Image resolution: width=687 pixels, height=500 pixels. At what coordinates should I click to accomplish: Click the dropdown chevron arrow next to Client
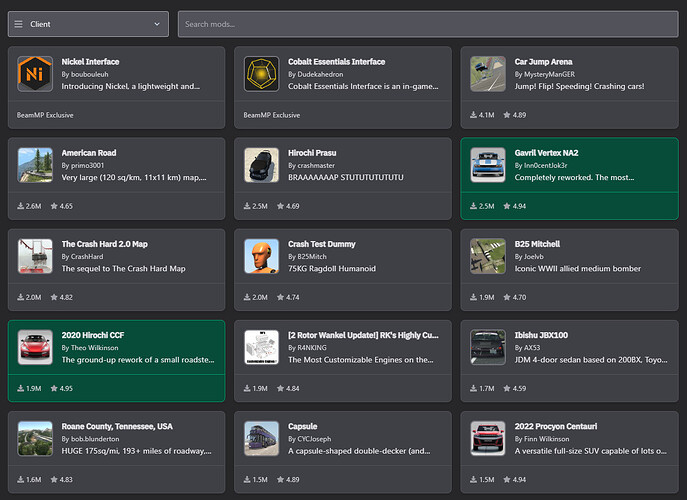coord(157,24)
